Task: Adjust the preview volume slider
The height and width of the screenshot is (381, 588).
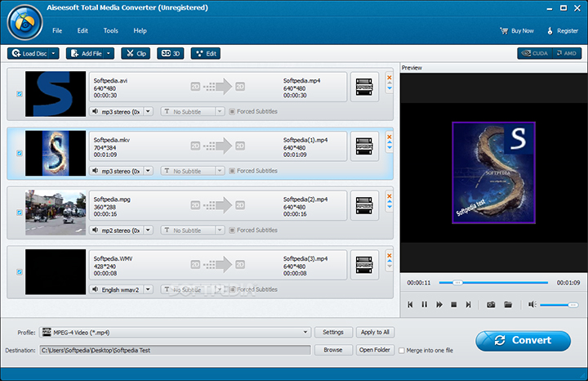Action: (x=559, y=304)
